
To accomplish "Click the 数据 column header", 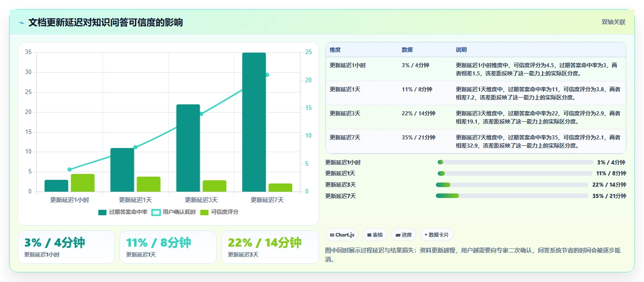I will 407,50.
